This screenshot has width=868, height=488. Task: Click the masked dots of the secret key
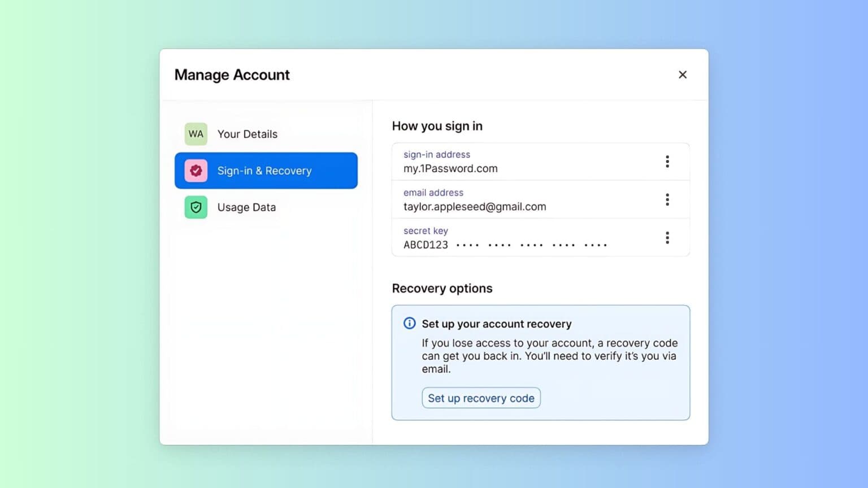click(x=531, y=245)
